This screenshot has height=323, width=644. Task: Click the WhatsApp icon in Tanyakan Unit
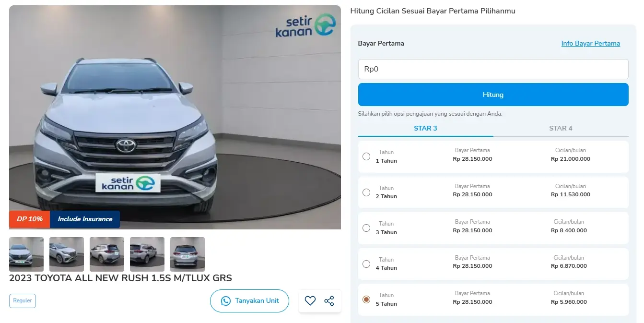[x=226, y=301]
